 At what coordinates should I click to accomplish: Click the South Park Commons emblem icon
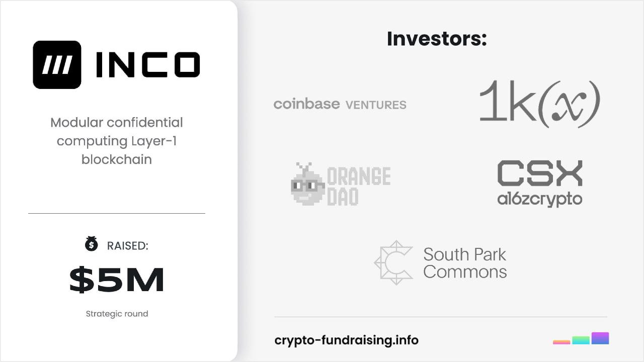coord(393,262)
